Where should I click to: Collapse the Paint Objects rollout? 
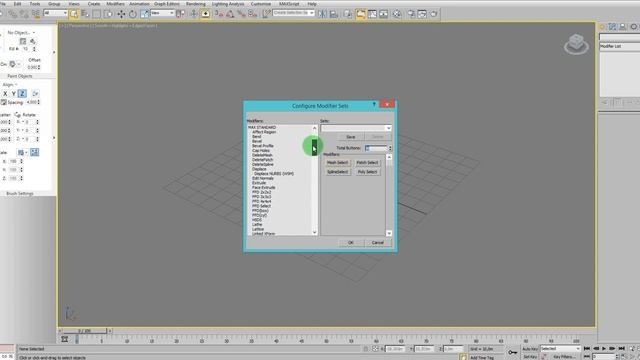coord(20,76)
